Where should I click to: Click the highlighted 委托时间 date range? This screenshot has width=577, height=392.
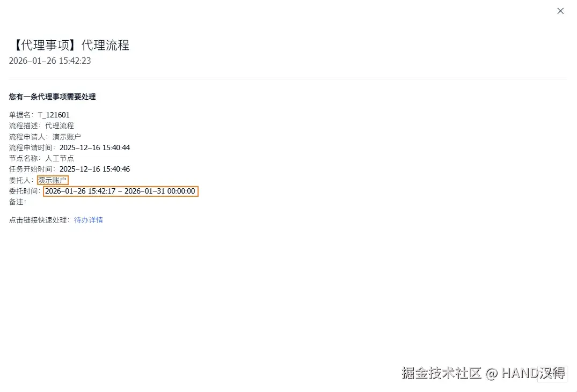[120, 191]
